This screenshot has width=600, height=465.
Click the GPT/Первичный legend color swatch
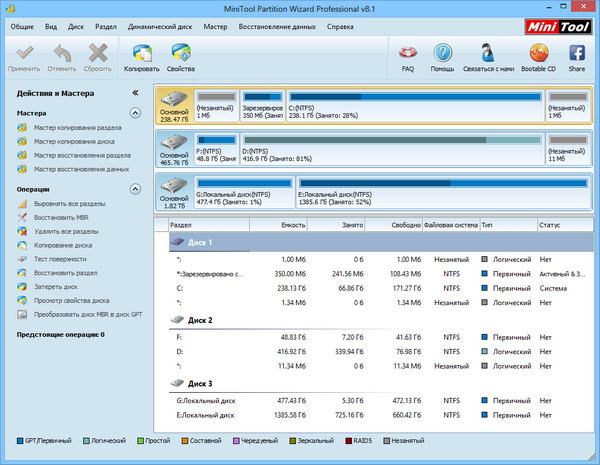pos(20,441)
